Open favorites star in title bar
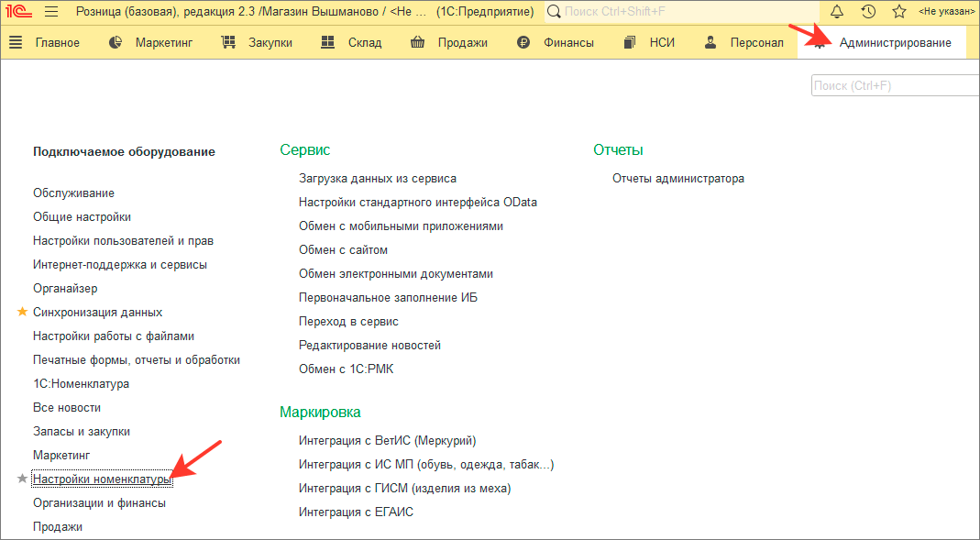 898,11
